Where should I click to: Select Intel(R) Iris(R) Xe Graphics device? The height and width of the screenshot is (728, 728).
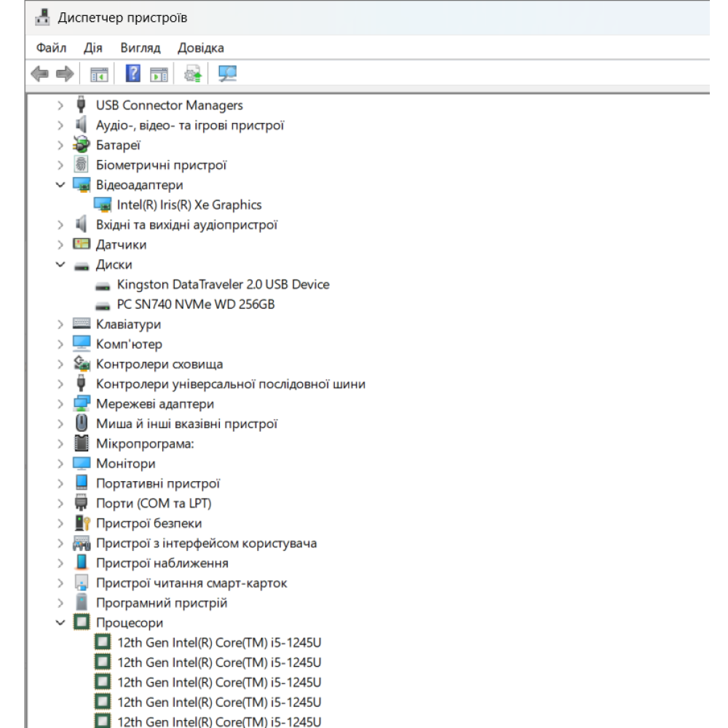(x=189, y=205)
